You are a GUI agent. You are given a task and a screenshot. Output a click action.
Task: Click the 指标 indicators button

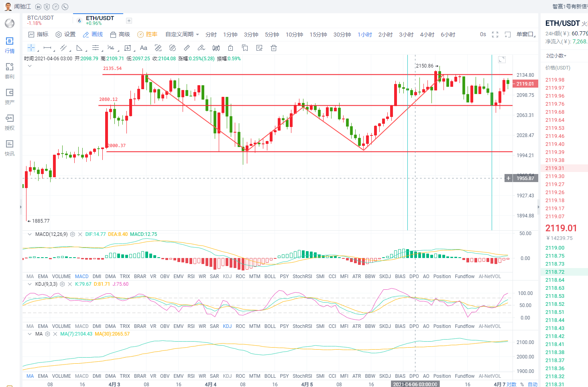point(39,35)
